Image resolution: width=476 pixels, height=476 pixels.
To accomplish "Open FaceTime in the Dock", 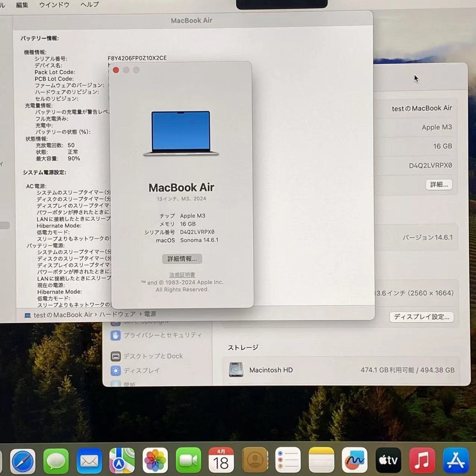I will [188, 461].
